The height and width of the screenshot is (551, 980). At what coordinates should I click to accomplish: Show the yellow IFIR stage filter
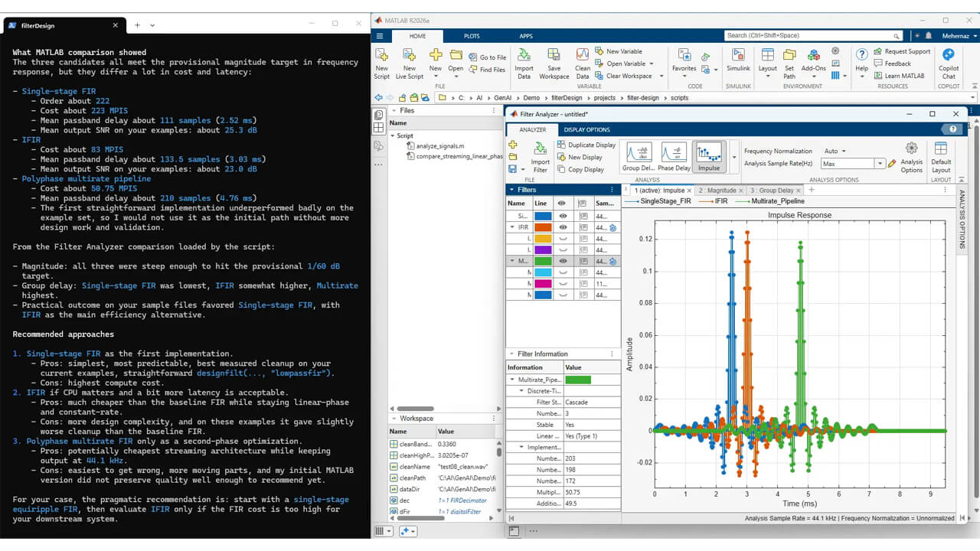click(563, 239)
